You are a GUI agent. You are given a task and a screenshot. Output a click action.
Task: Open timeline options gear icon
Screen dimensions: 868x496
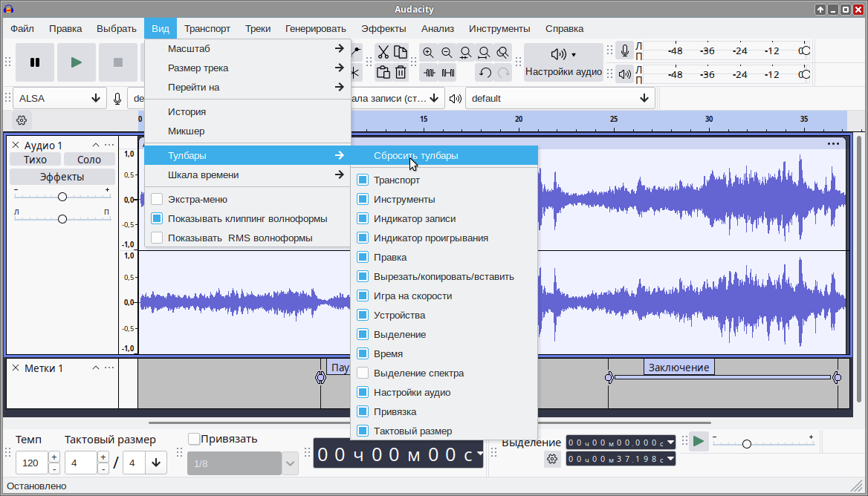[21, 120]
